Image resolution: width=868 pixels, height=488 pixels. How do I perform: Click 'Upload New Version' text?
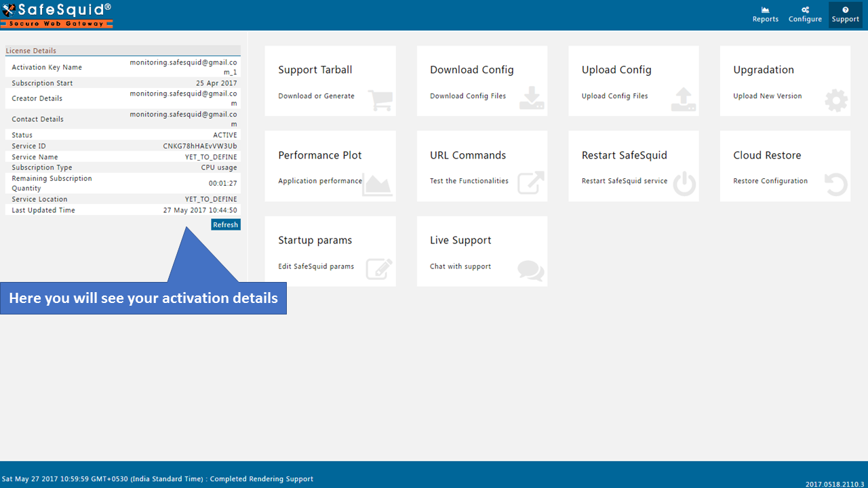(x=768, y=96)
